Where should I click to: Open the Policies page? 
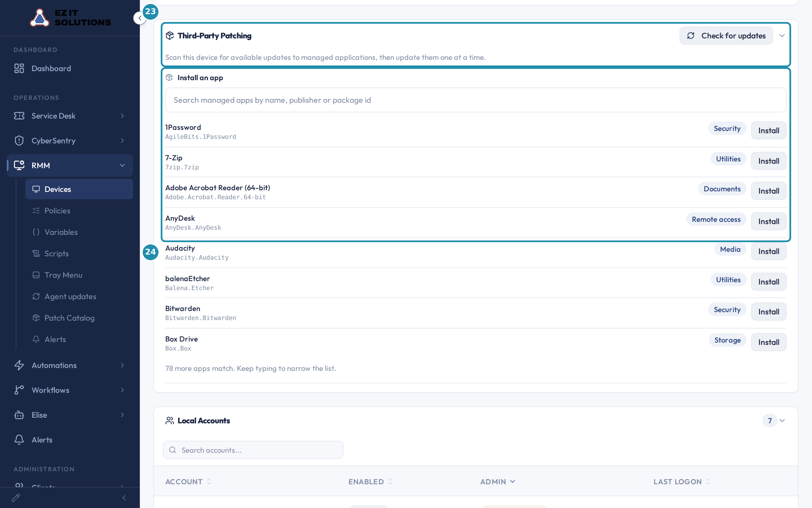[79, 211]
